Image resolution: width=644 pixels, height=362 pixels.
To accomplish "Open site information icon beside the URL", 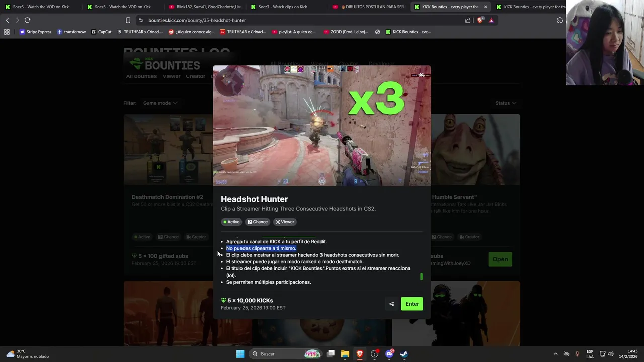I will pyautogui.click(x=141, y=20).
